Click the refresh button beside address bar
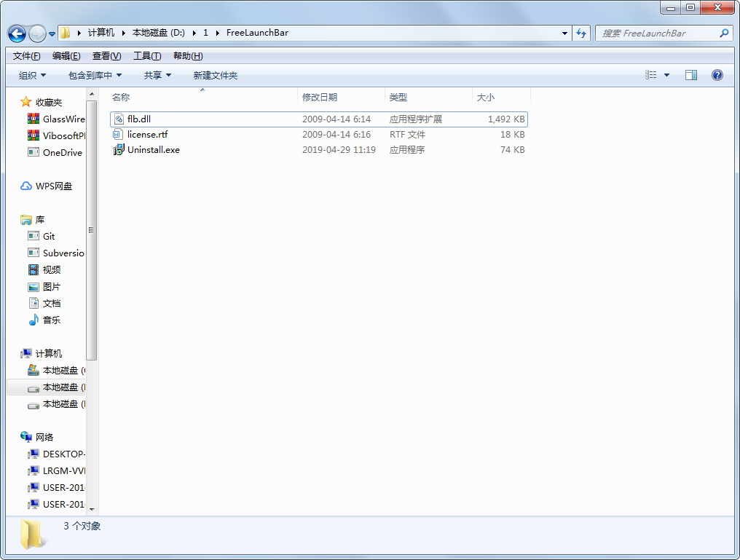 pos(581,33)
